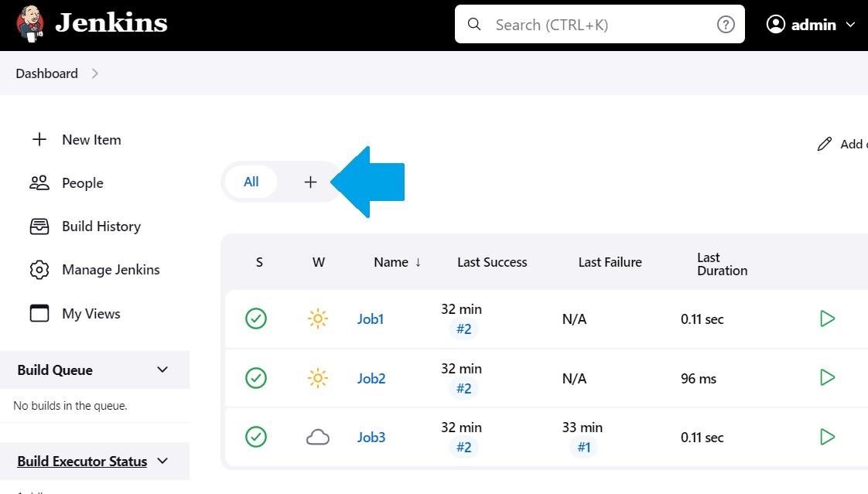Click Job3 duration 0.11 sec
This screenshot has height=494, width=868.
pyautogui.click(x=702, y=438)
